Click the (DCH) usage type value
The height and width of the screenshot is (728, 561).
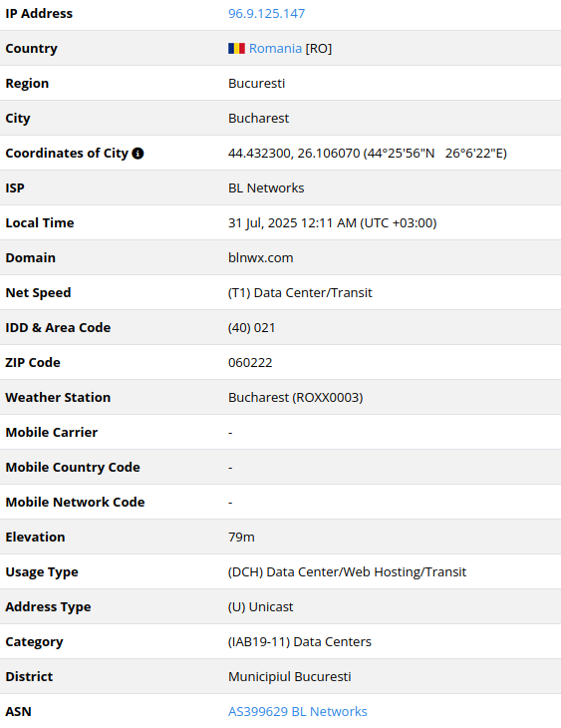tap(347, 572)
